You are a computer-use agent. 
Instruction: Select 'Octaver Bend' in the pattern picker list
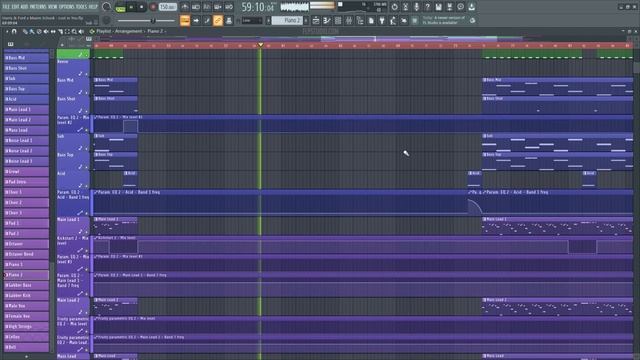[27, 254]
